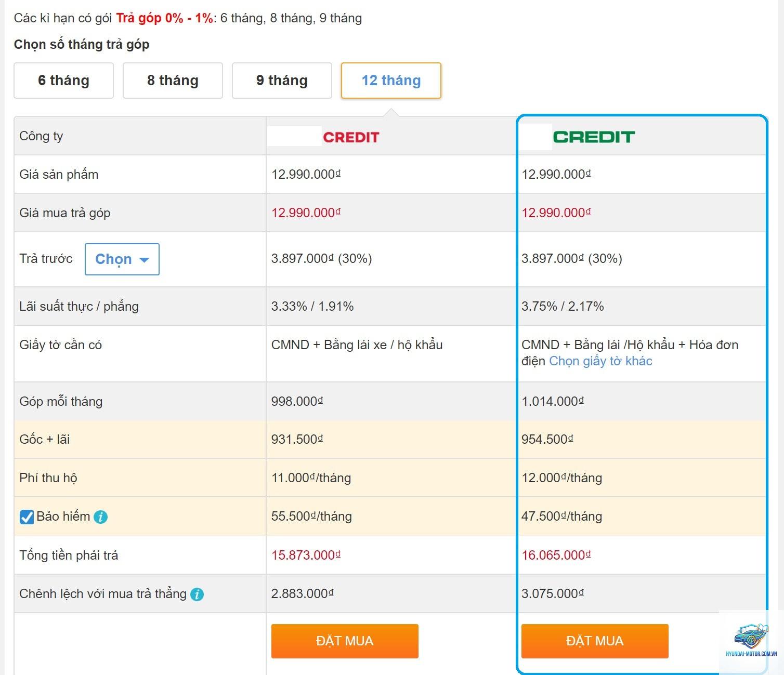Select the 8 tháng installment tab
This screenshot has width=784, height=675.
[173, 81]
